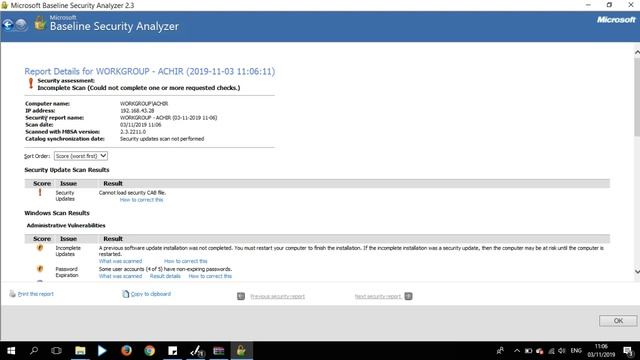Screen dimensions: 640x360
Task: Open Result details for Password Expiration
Action: (165, 276)
